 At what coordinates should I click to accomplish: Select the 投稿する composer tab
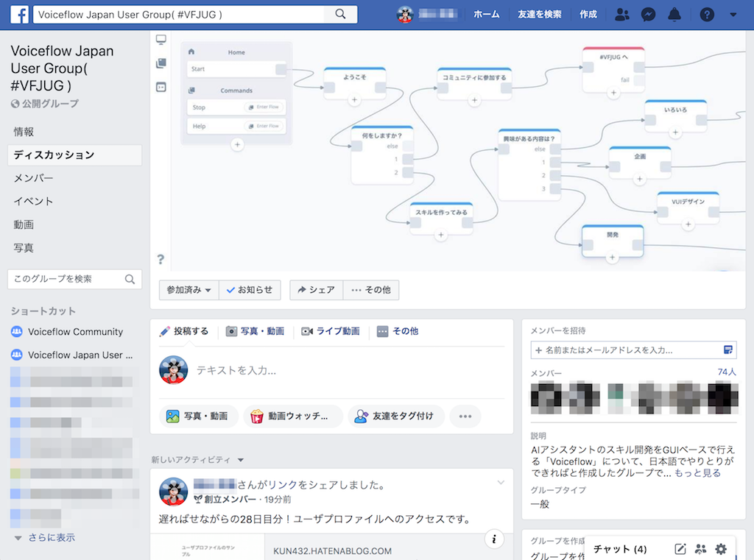coord(184,331)
